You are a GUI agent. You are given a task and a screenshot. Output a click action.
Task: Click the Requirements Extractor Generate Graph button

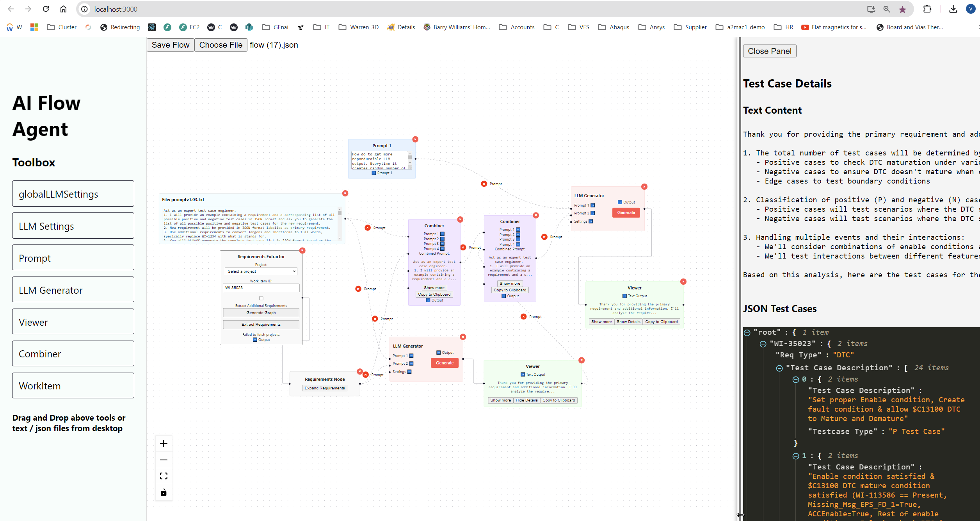(x=261, y=313)
